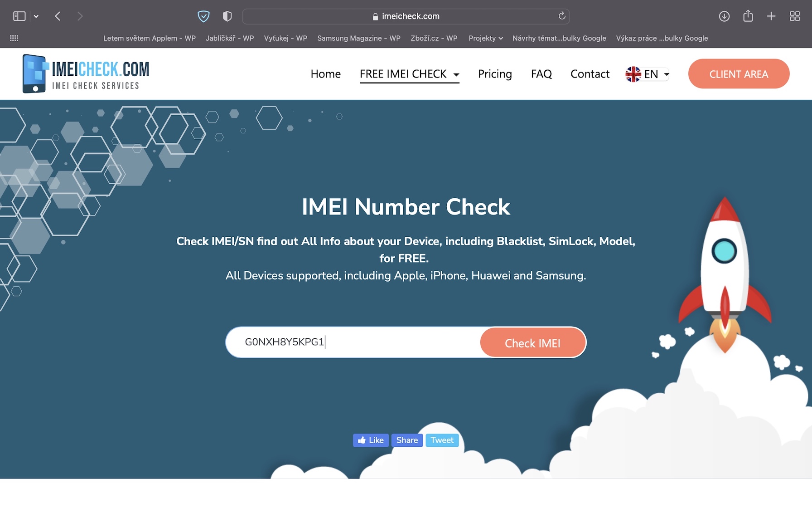The image size is (812, 508).
Task: Open the favorites apps grid icon
Action: 14,38
